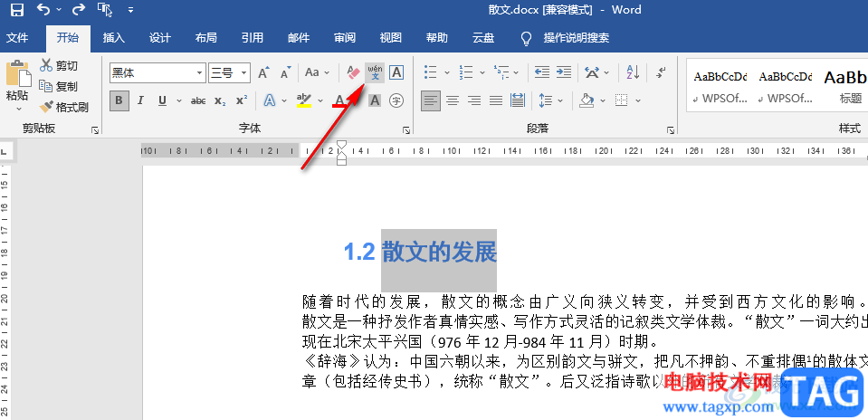Click 复制 to copy selection
This screenshot has height=420, width=868.
pos(59,86)
